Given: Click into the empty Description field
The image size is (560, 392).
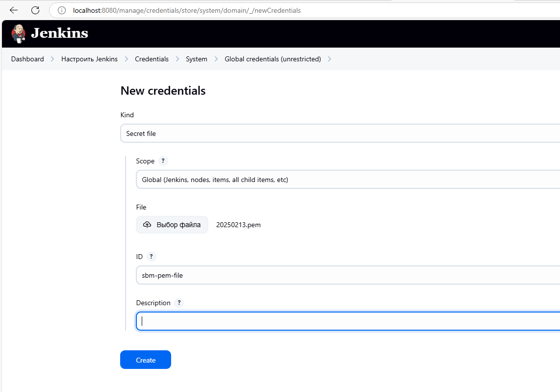Looking at the screenshot, I should coord(346,321).
